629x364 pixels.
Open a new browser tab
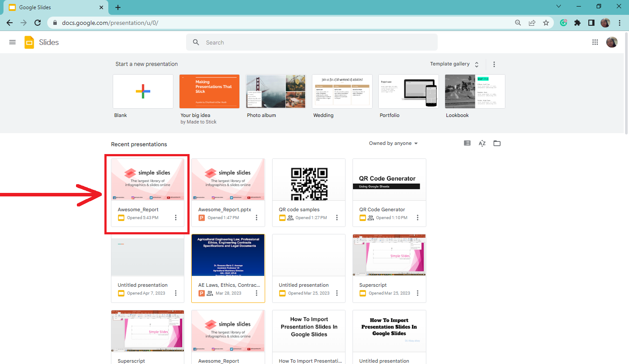tap(118, 7)
